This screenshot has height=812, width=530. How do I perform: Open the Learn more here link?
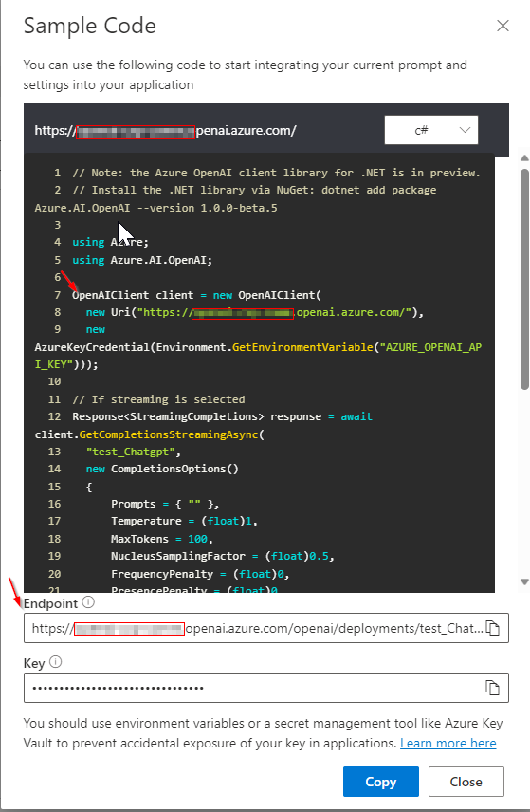(x=448, y=743)
